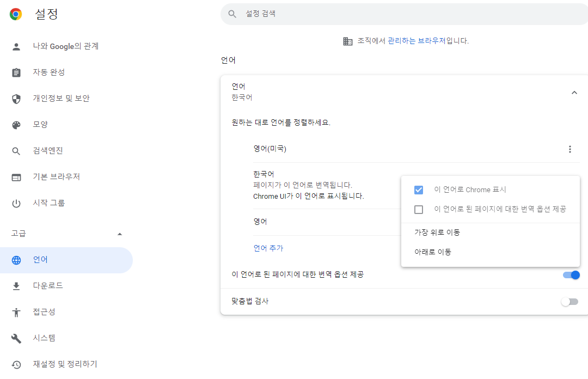This screenshot has width=588, height=379.
Task: Click the browser window icon for 기본 브라우저
Action: pos(16,177)
